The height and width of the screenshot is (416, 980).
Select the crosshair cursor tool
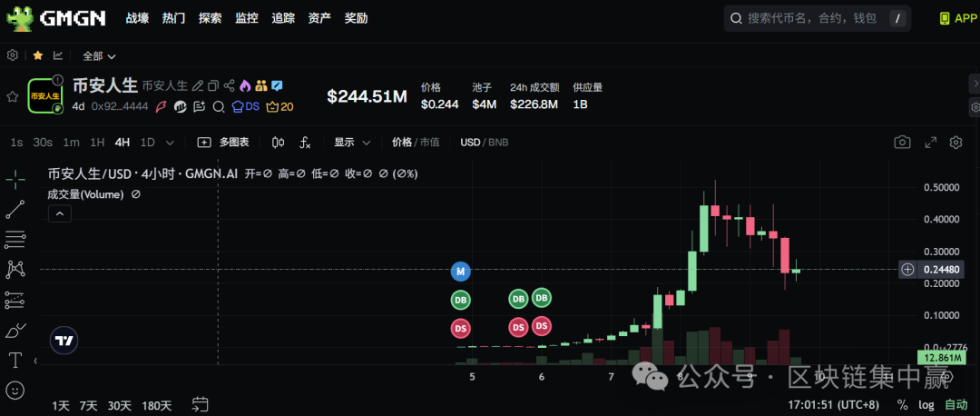coord(15,179)
